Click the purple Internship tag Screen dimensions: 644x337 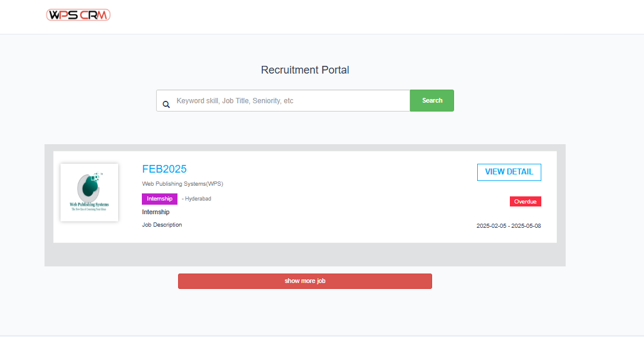pos(159,199)
